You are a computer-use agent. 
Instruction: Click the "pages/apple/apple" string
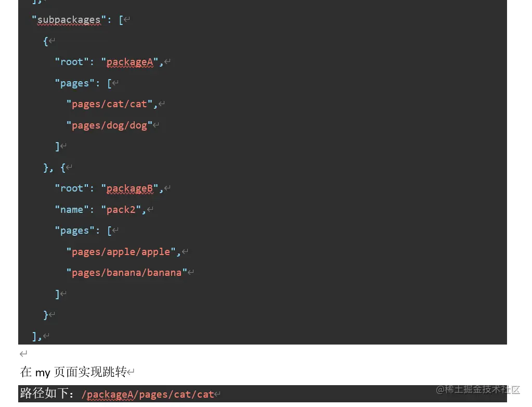pyautogui.click(x=121, y=252)
